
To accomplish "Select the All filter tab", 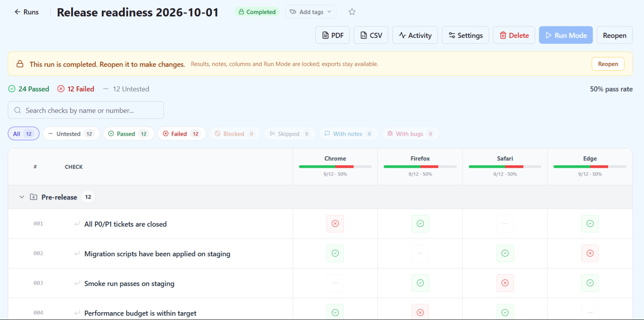I will 23,134.
